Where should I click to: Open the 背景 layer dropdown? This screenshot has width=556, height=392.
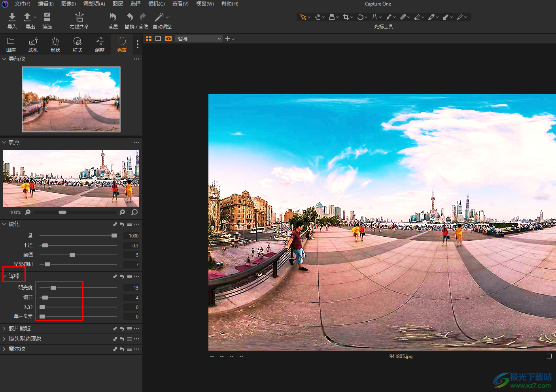click(x=199, y=39)
